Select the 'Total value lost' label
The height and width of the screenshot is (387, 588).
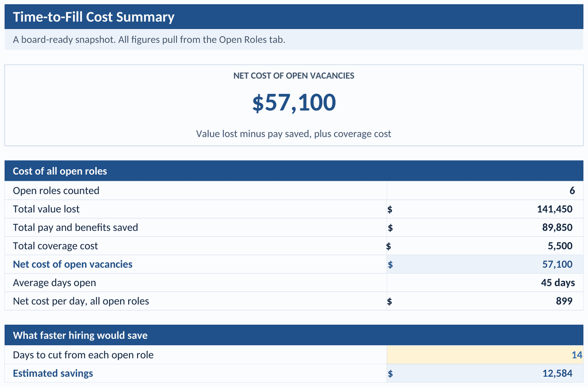tap(46, 209)
